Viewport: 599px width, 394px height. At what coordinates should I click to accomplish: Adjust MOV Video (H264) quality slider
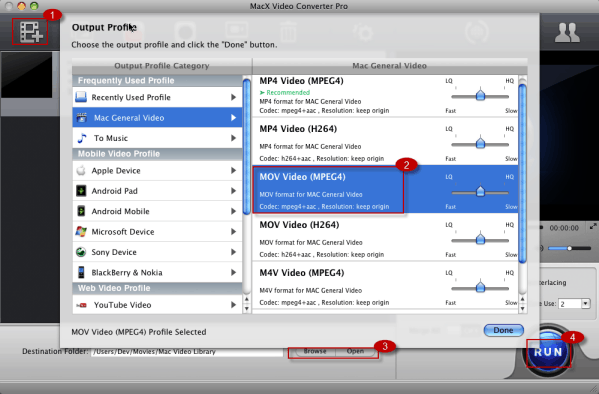pyautogui.click(x=480, y=240)
